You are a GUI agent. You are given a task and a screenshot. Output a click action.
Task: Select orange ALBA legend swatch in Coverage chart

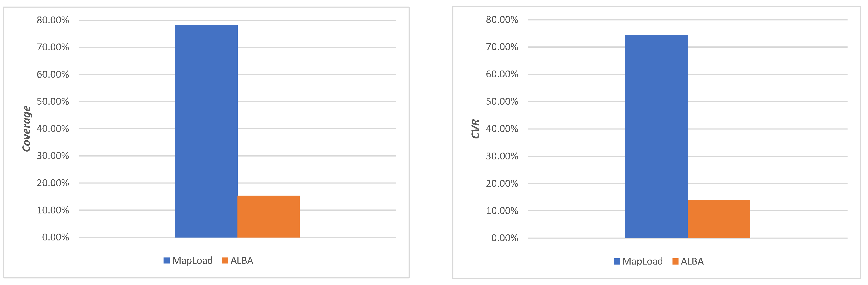coord(225,260)
